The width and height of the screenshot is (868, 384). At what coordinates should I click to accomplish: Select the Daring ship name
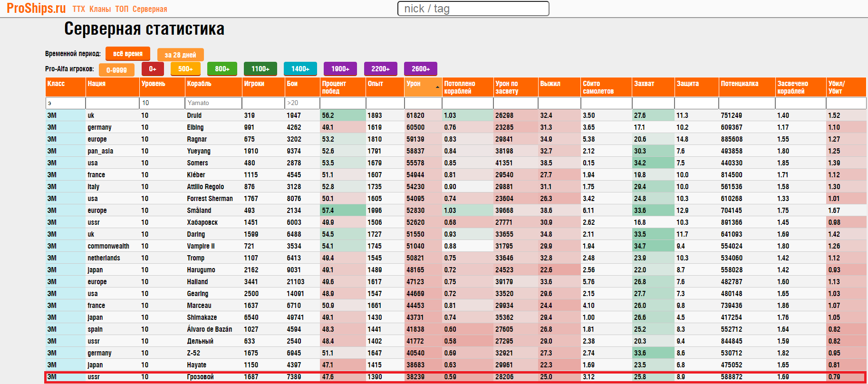click(x=196, y=234)
